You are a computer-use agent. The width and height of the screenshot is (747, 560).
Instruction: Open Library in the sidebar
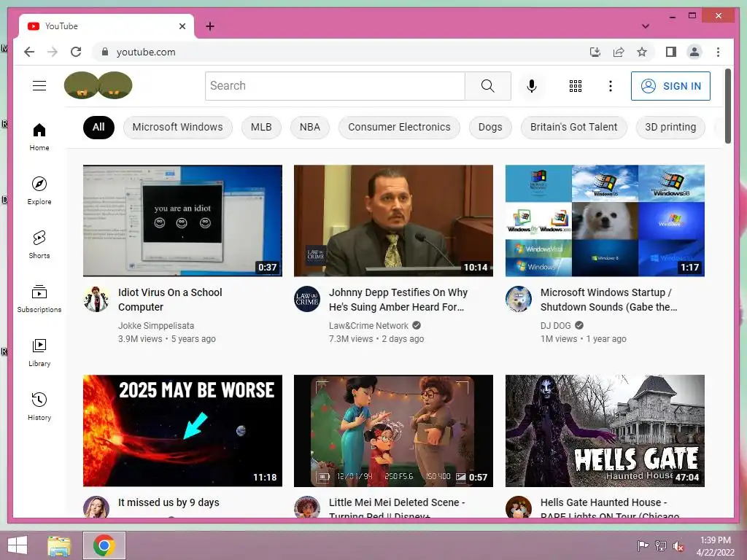[39, 352]
